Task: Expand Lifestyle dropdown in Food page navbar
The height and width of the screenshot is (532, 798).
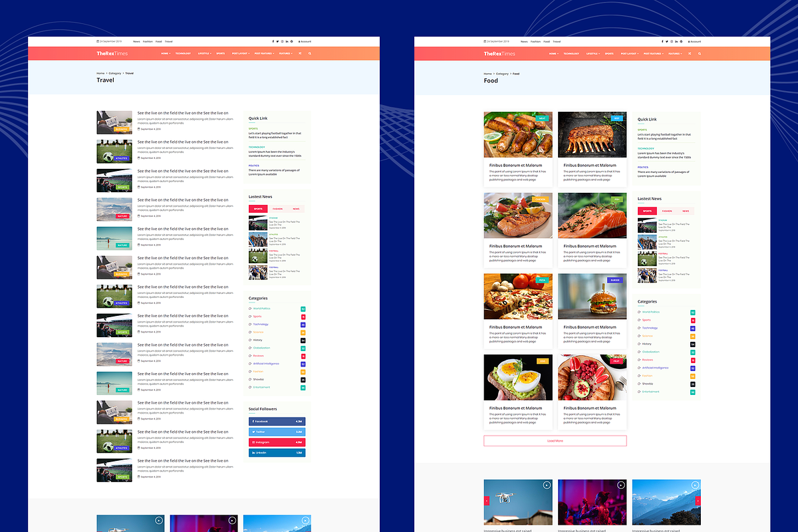Action: [593, 53]
